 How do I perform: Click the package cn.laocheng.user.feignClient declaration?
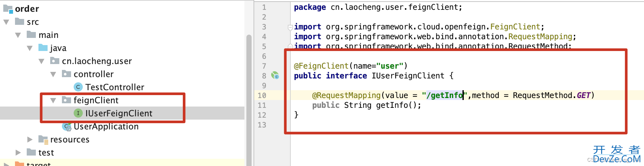pos(378,7)
